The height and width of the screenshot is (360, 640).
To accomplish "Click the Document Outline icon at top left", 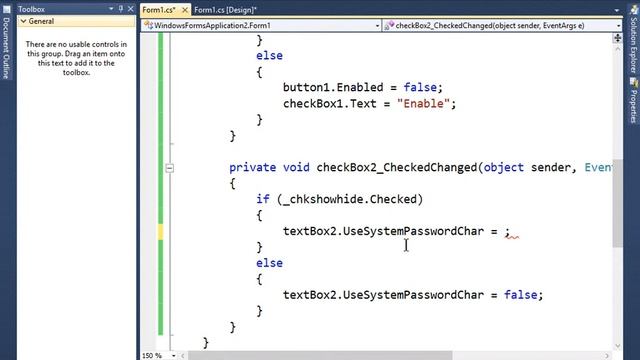I will (x=6, y=8).
